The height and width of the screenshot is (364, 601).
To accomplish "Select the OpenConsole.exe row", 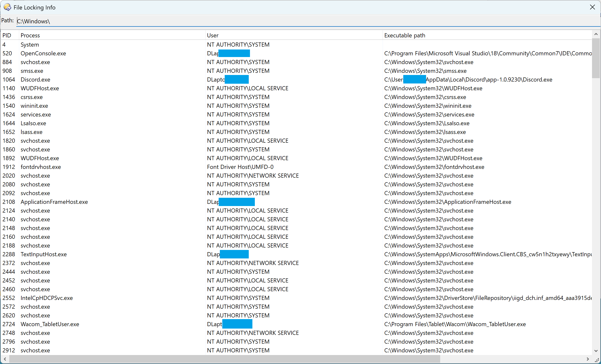I will (43, 53).
